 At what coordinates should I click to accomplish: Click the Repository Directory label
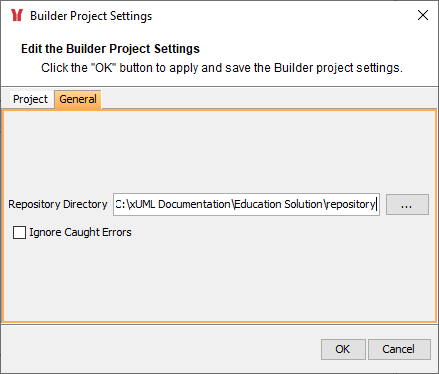click(x=58, y=204)
